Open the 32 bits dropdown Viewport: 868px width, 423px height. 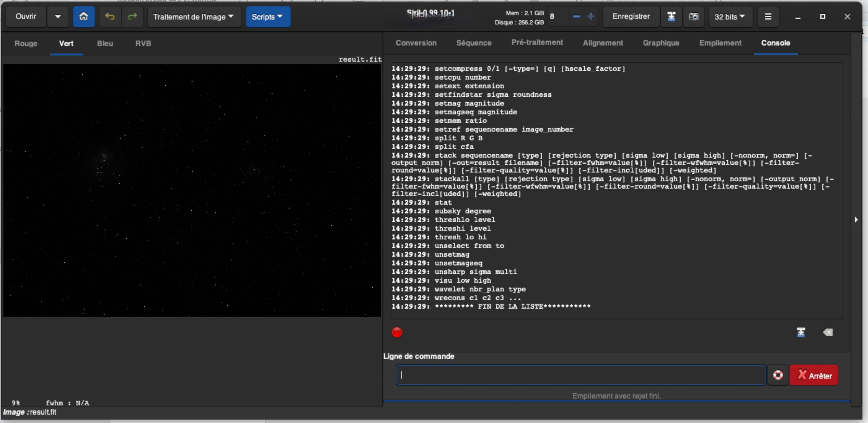click(730, 16)
